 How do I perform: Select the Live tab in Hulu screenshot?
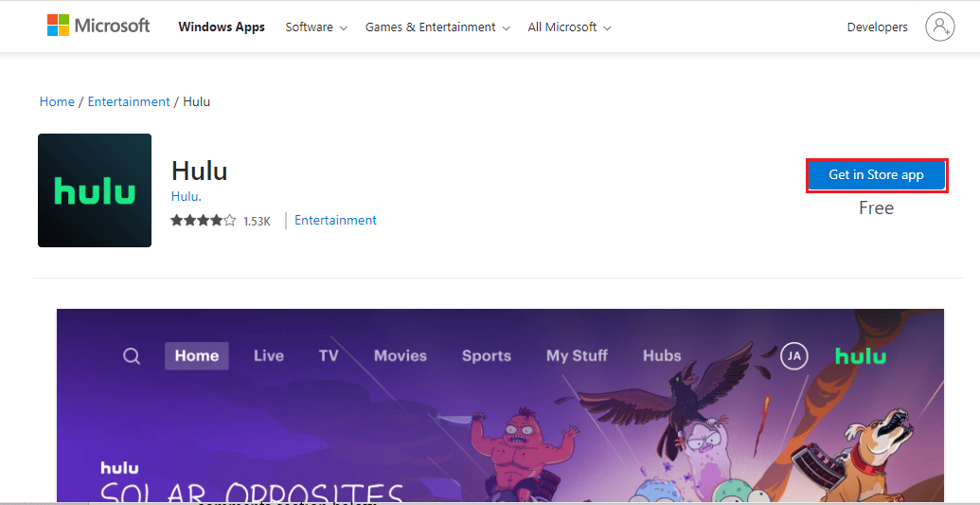(x=268, y=356)
